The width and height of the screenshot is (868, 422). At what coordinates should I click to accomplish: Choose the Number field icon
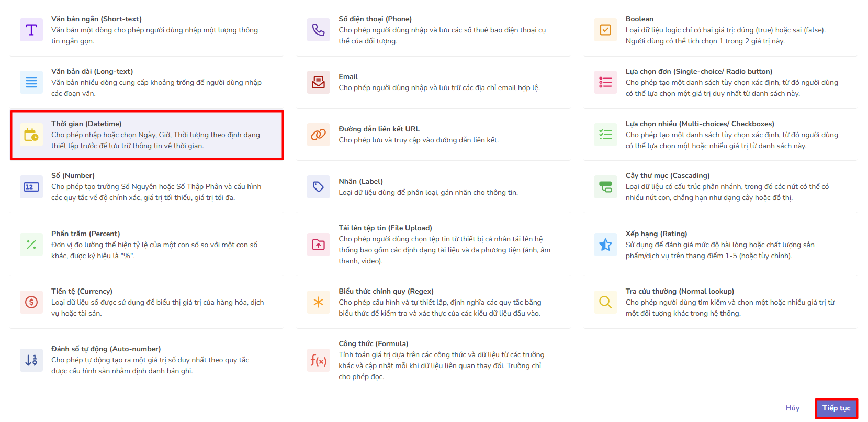[31, 187]
